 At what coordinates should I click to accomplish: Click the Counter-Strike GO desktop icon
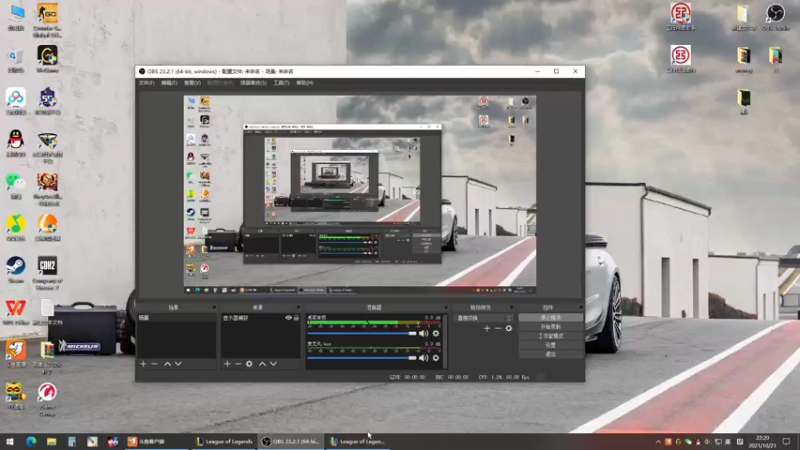tap(47, 19)
